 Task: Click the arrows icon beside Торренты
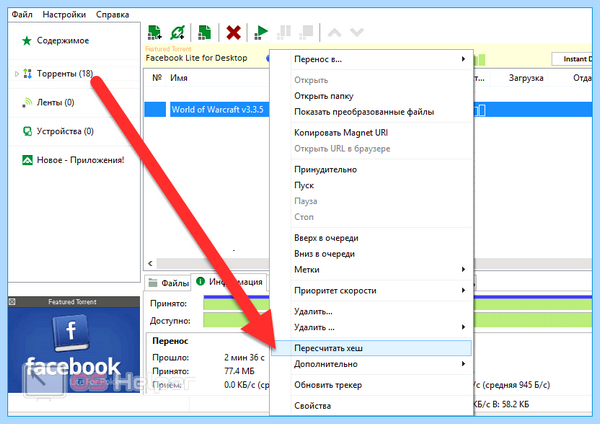point(27,73)
